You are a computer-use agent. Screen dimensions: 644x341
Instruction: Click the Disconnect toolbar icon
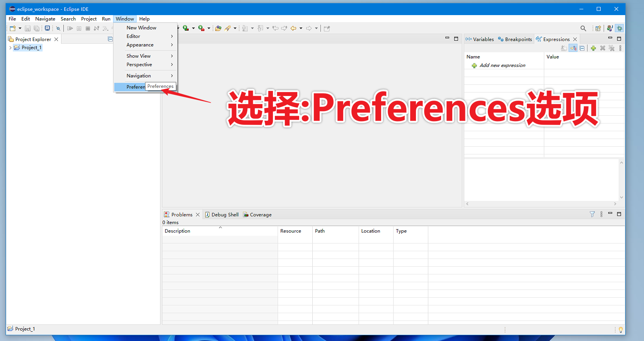[96, 28]
